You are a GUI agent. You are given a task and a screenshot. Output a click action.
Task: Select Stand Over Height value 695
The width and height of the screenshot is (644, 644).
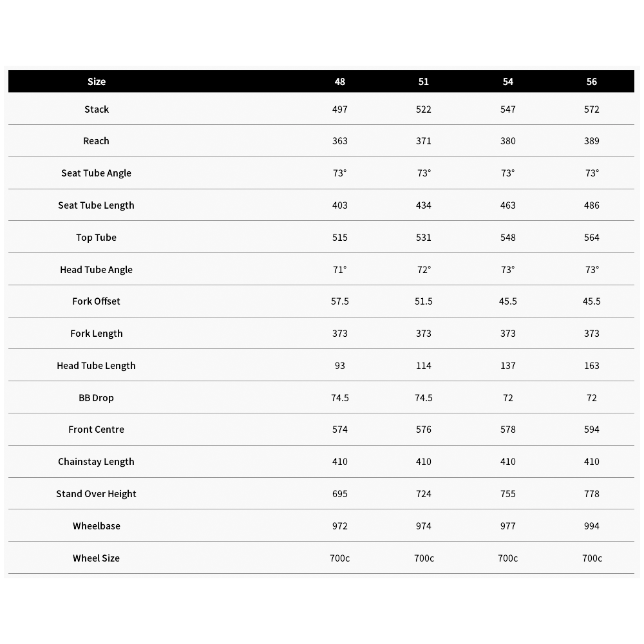coord(339,494)
